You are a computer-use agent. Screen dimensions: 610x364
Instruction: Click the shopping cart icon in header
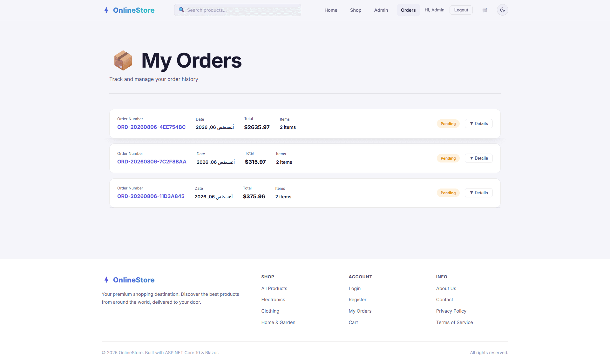click(485, 10)
